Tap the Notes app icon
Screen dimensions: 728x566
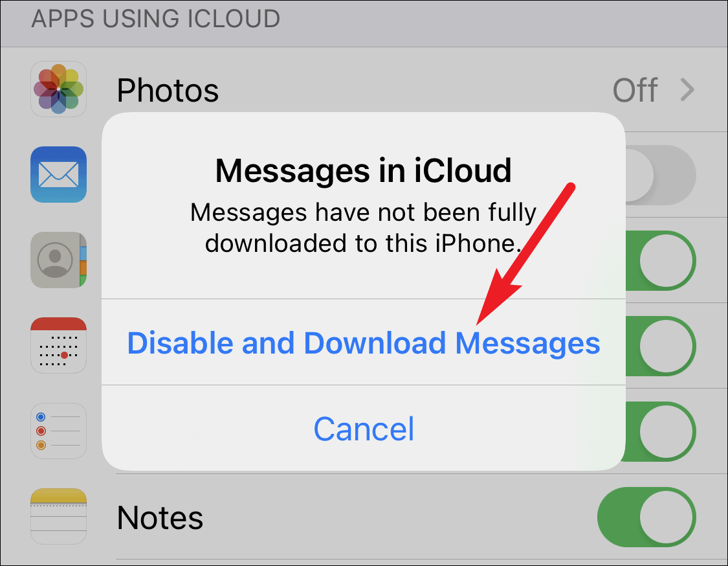(x=58, y=516)
